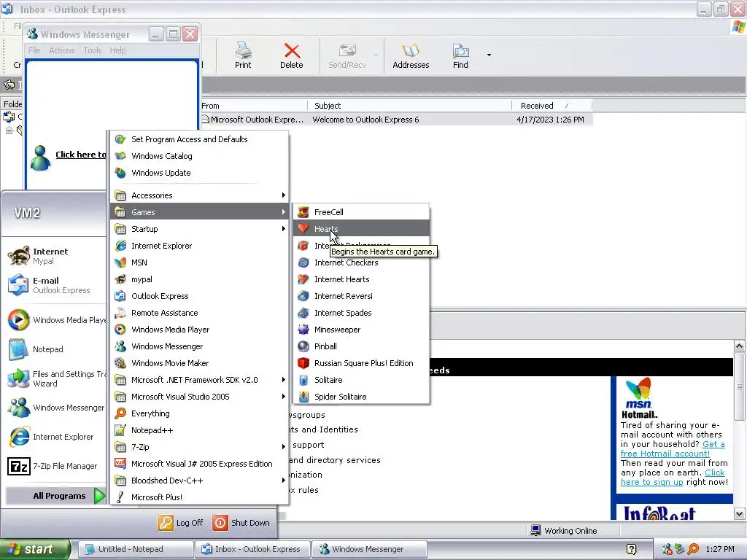Open pinned E-mail Outlook Express entry
This screenshot has width=747, height=560.
[x=55, y=285]
